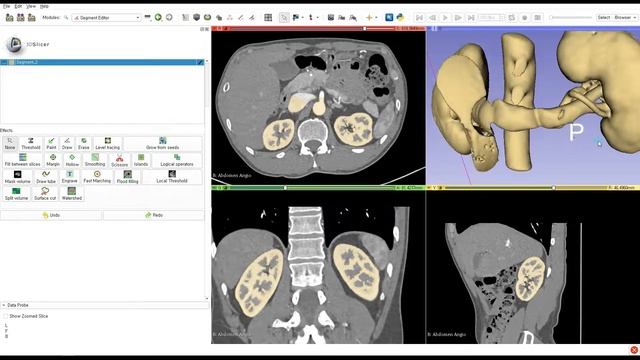Click the Select button at top right
The image size is (640, 360).
[604, 18]
